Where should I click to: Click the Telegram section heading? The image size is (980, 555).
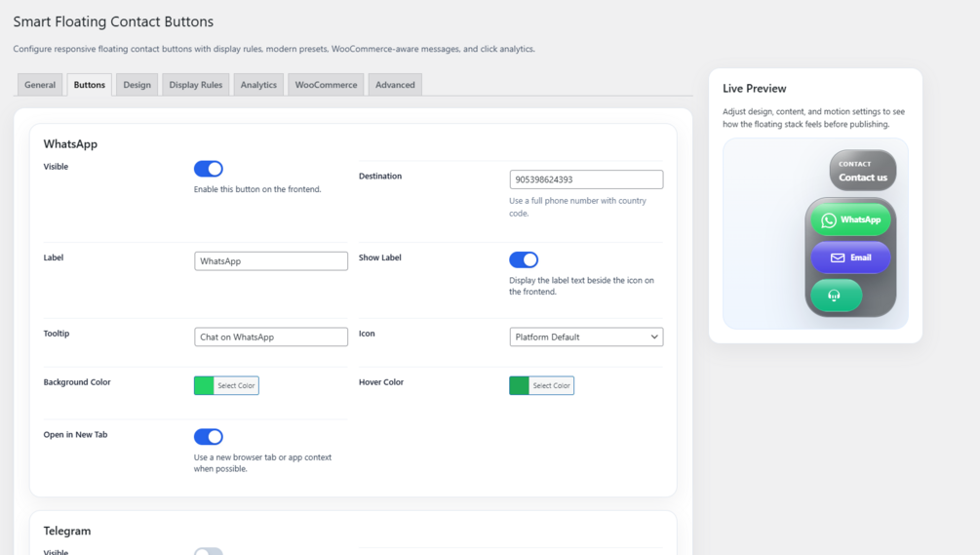pyautogui.click(x=67, y=531)
